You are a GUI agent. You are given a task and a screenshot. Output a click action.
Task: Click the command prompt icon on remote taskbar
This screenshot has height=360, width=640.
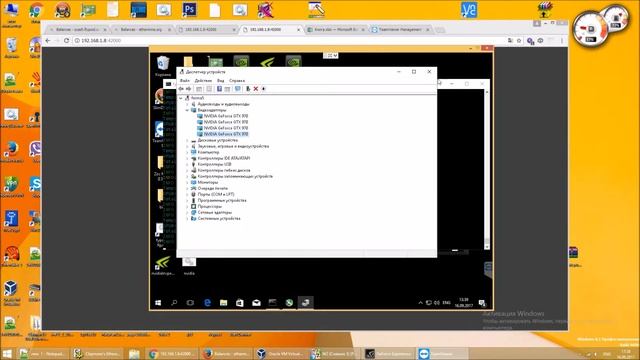pyautogui.click(x=272, y=302)
